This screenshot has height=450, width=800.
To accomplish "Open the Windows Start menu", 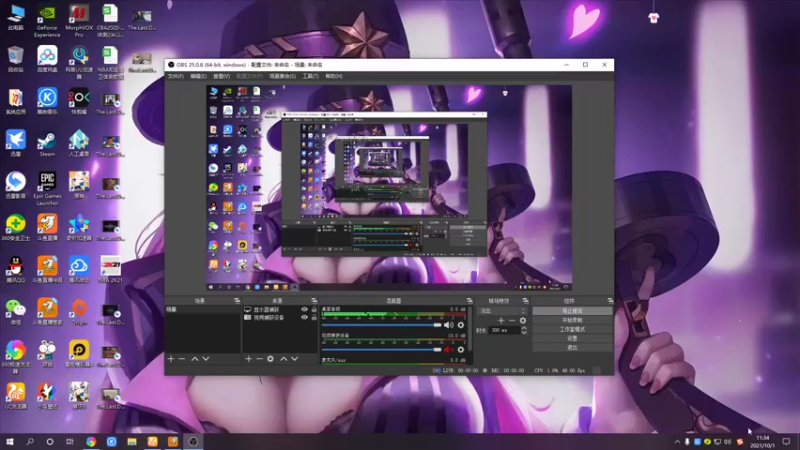I will coord(10,442).
